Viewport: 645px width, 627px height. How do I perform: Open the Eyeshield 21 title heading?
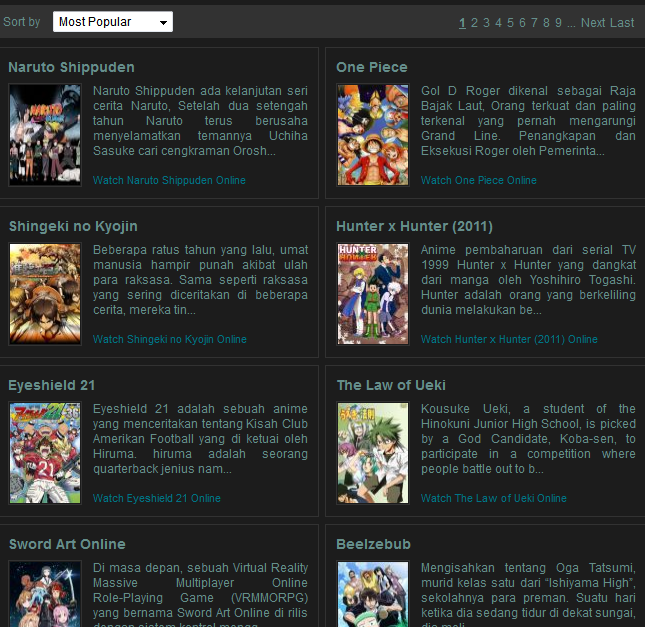52,385
